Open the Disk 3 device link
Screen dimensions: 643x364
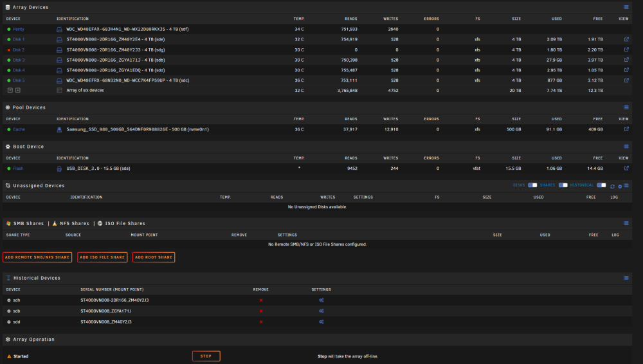(19, 60)
